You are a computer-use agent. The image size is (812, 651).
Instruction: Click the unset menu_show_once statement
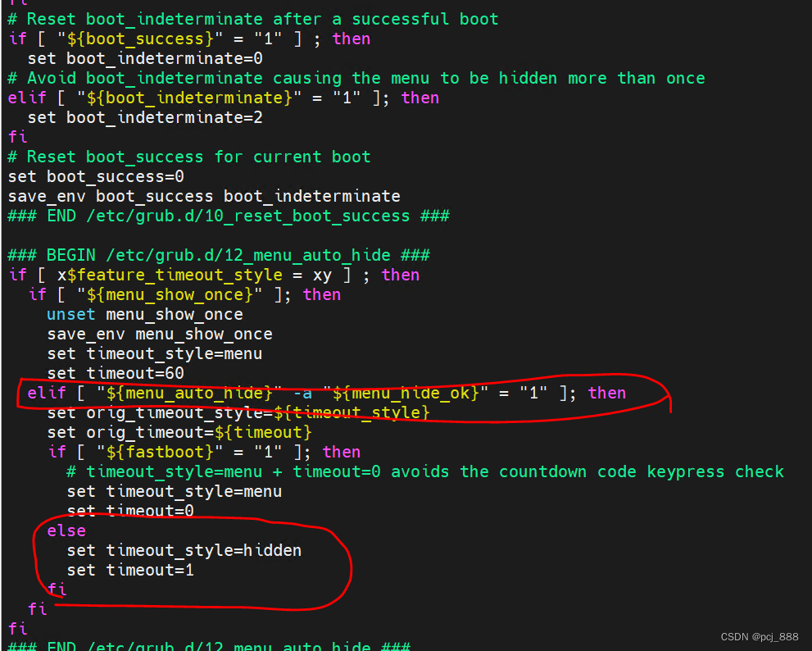[x=144, y=314]
